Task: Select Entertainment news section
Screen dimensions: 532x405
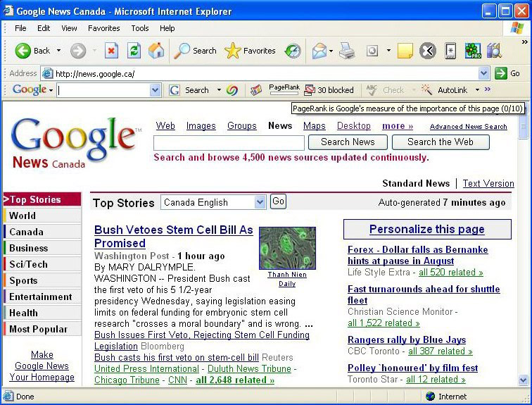Action: tap(42, 297)
